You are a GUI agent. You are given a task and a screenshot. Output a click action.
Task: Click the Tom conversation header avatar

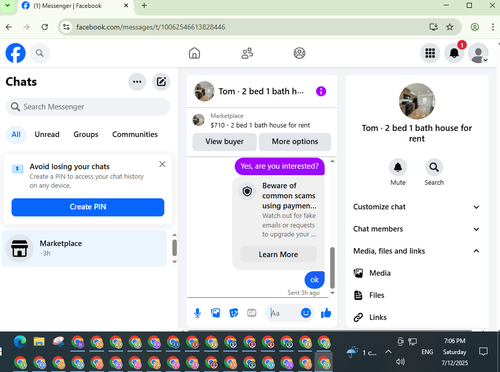tap(204, 91)
